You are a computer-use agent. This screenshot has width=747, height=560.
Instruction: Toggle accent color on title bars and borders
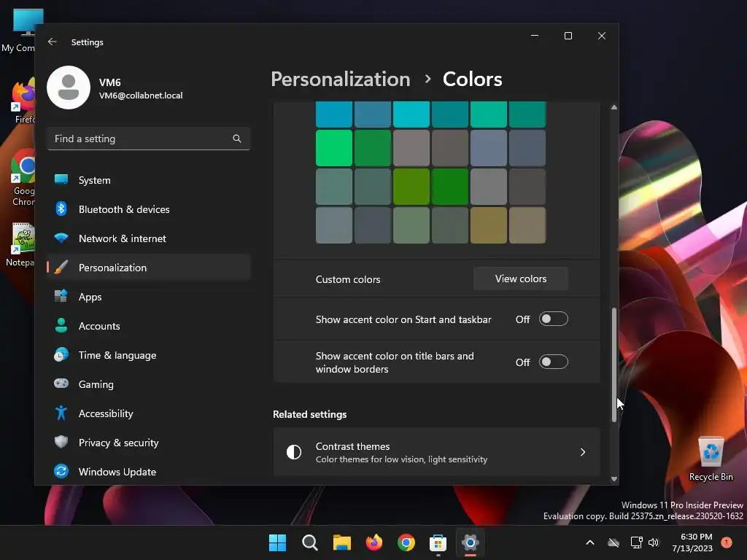(553, 362)
